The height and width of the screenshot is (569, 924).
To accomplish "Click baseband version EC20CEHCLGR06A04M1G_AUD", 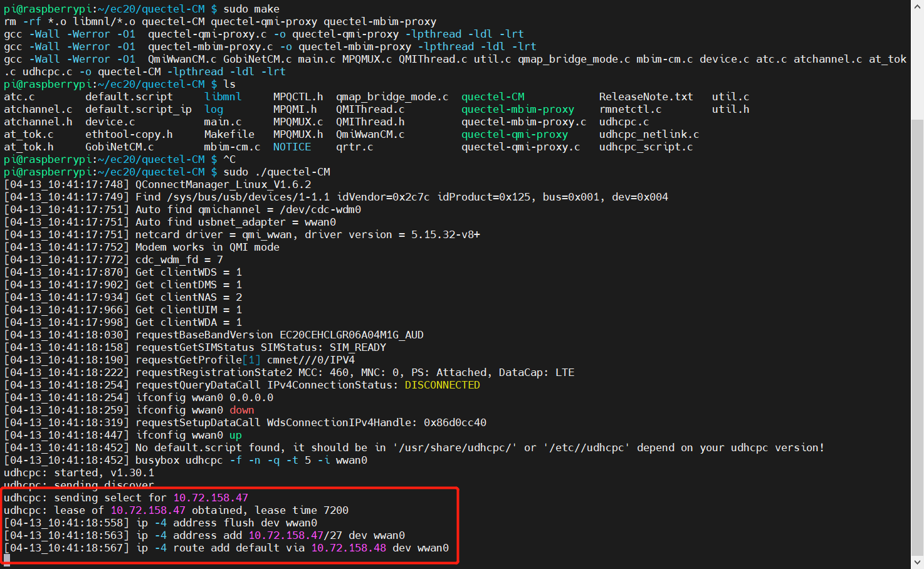I will coord(352,335).
